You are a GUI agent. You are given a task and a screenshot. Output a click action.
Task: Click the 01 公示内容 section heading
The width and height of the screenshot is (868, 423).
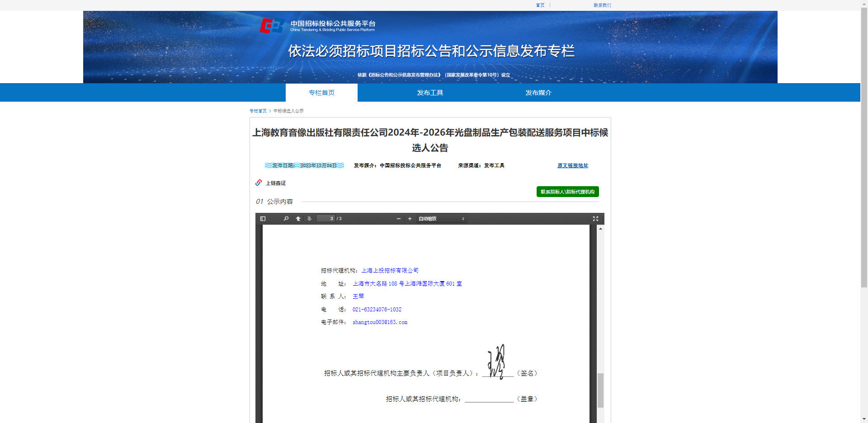pyautogui.click(x=274, y=202)
